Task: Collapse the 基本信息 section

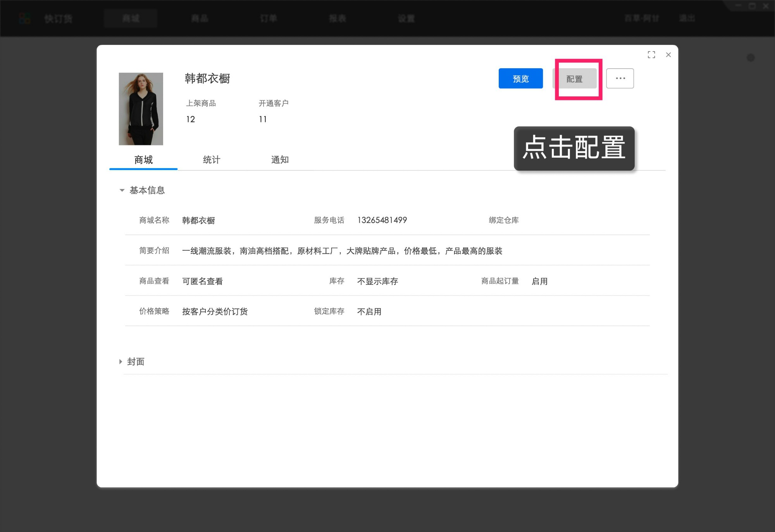Action: (122, 190)
